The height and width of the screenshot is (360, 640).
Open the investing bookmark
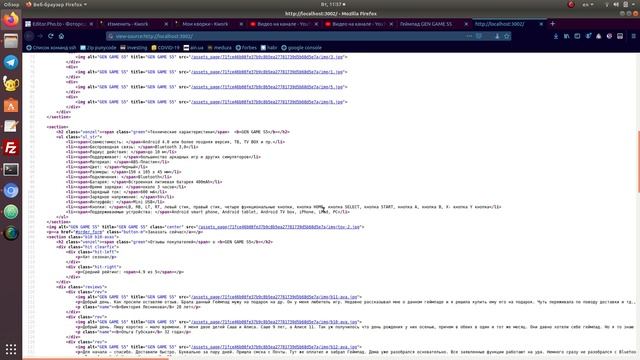(133, 47)
